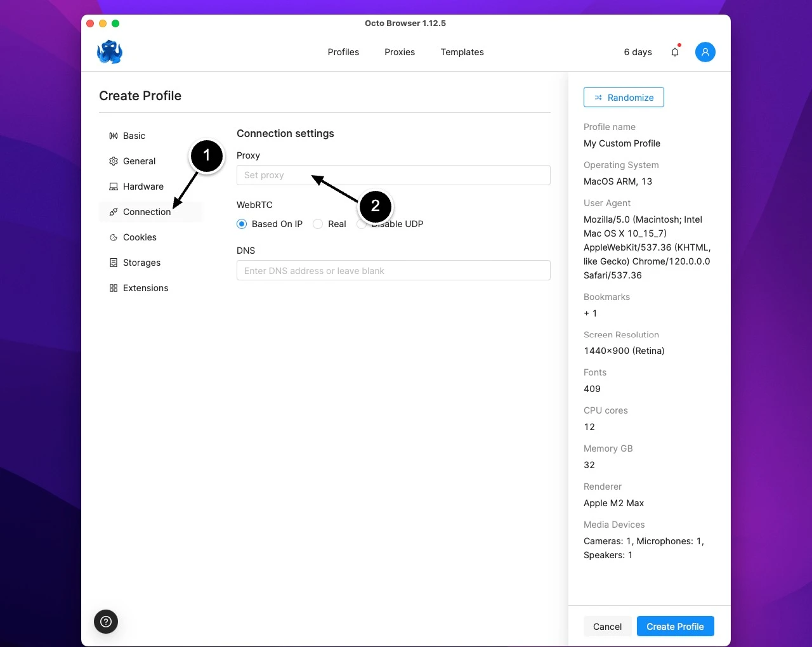812x647 pixels.
Task: Select the Real WebRTC option
Action: pyautogui.click(x=317, y=224)
